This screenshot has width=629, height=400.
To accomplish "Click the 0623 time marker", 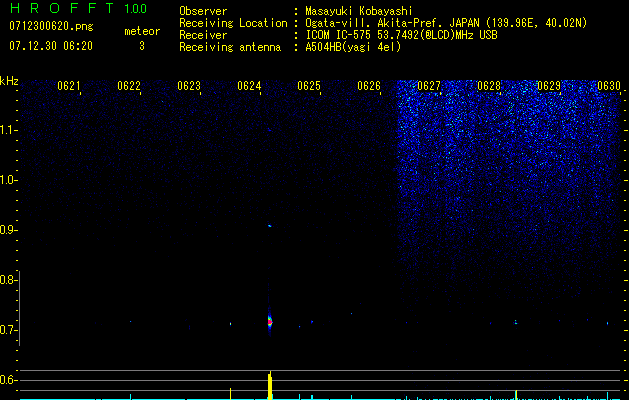I will point(189,86).
